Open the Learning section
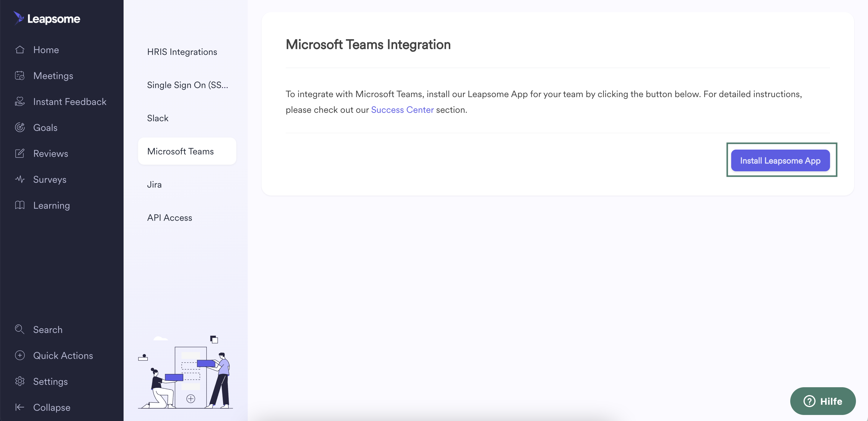This screenshot has width=868, height=421. (x=52, y=205)
